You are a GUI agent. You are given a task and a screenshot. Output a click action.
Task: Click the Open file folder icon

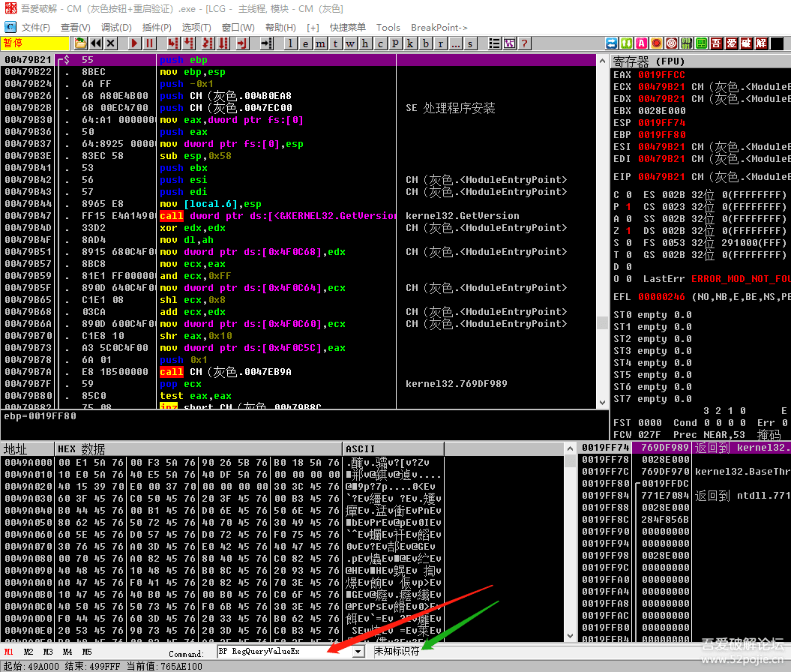[x=81, y=43]
